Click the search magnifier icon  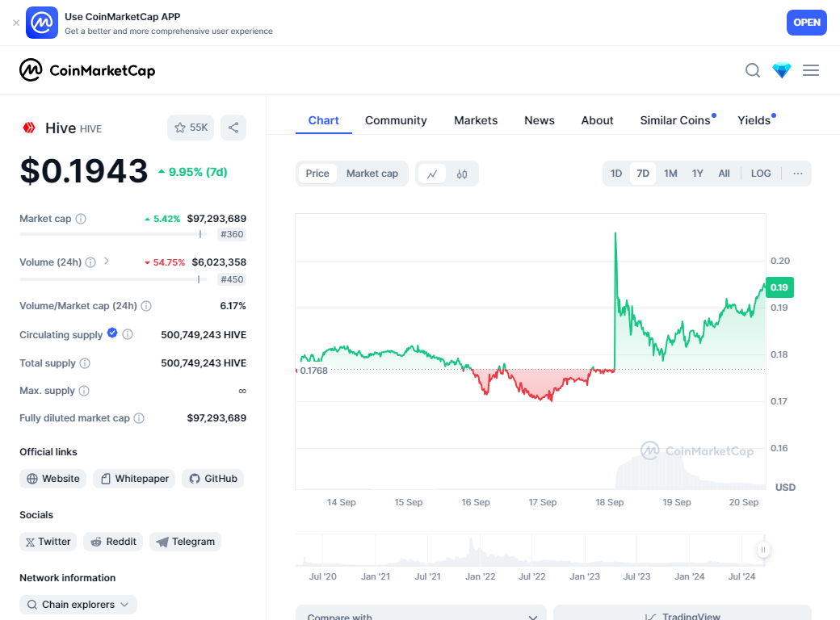[753, 70]
